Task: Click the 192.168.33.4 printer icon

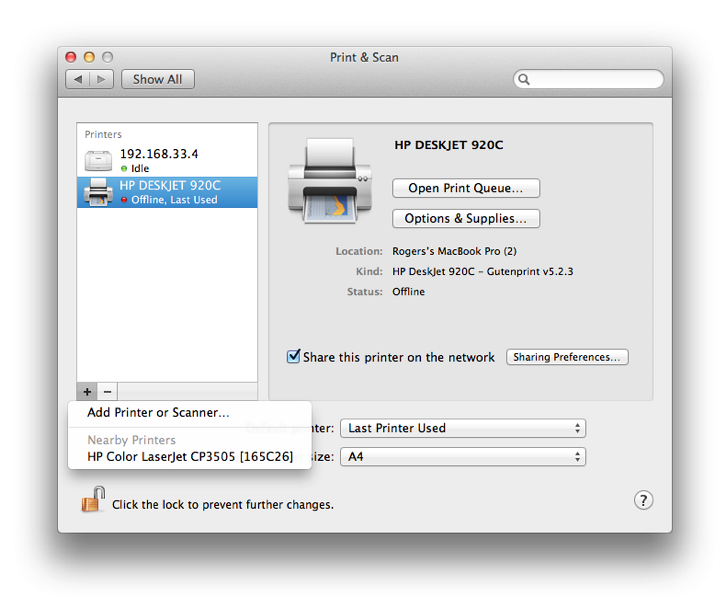Action: point(98,160)
